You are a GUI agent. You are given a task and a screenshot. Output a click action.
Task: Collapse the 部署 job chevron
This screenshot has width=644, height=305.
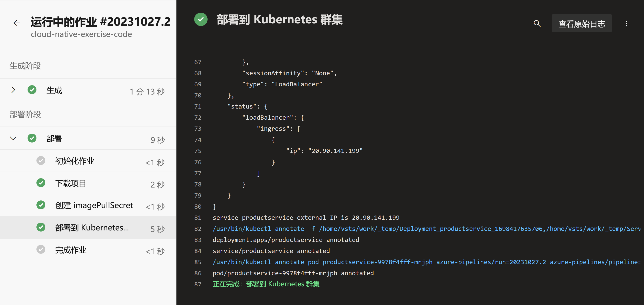pos(13,138)
